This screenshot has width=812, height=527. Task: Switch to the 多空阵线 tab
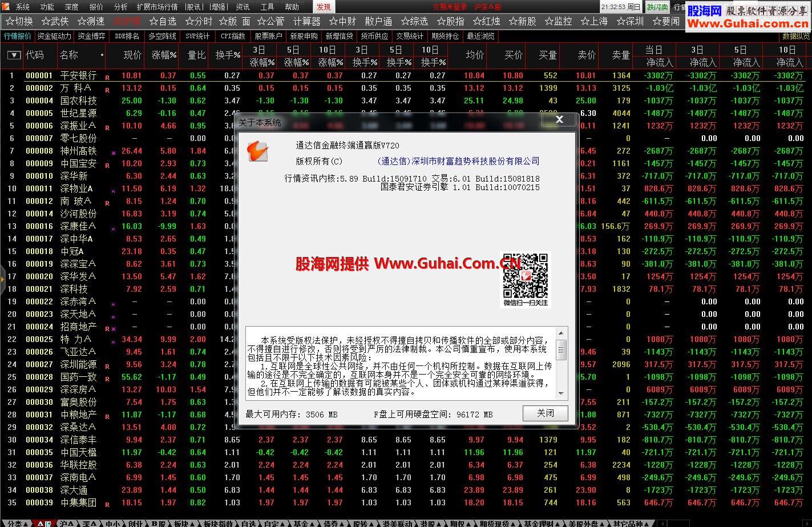click(162, 36)
